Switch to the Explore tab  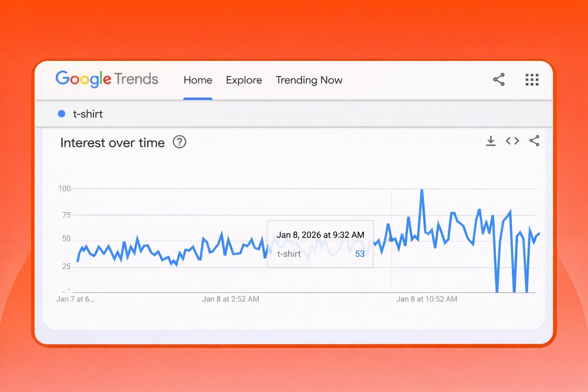pyautogui.click(x=244, y=80)
